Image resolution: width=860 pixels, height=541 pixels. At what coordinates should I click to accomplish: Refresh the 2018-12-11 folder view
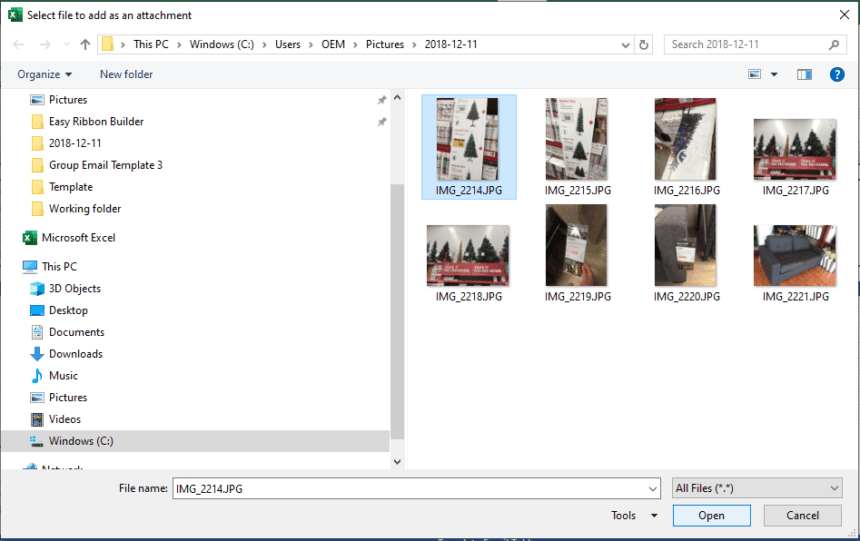[644, 44]
